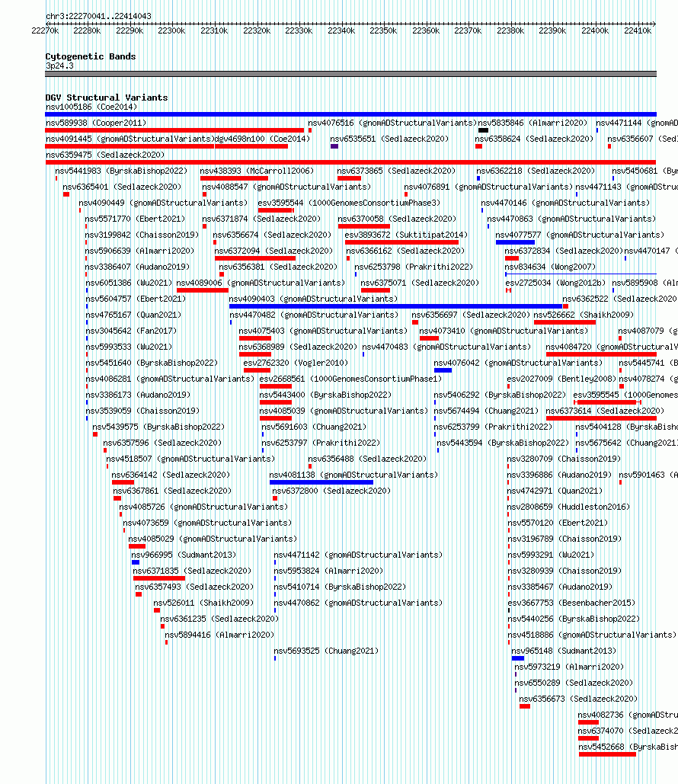Click the nsv526662 red variant bar
Viewport: 678px width, 784px height.
tap(564, 322)
